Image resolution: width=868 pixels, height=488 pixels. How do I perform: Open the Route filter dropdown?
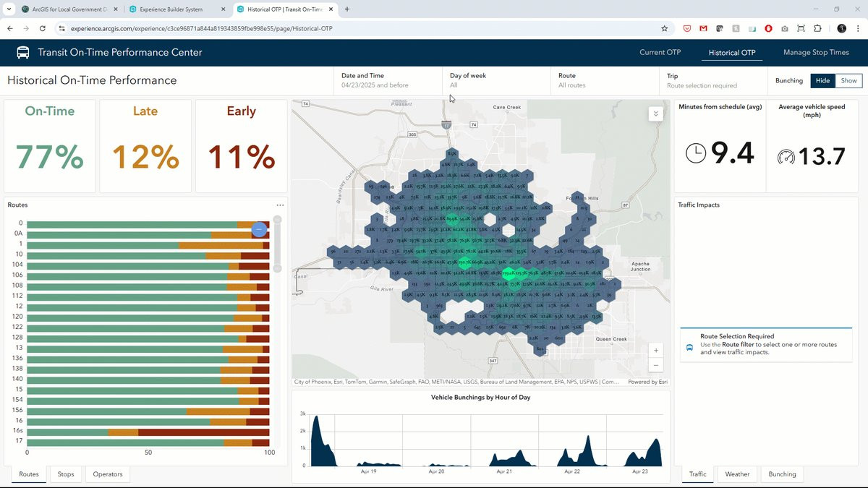(605, 80)
